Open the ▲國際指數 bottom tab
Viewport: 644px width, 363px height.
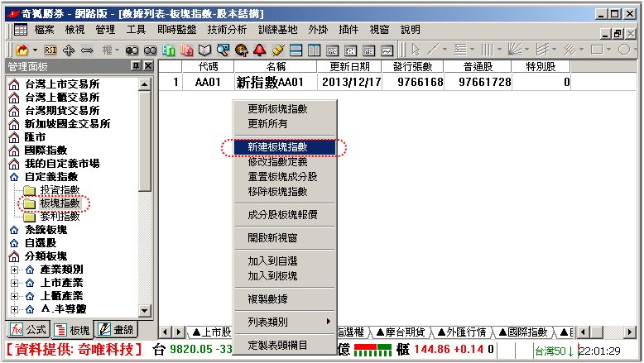click(x=528, y=332)
